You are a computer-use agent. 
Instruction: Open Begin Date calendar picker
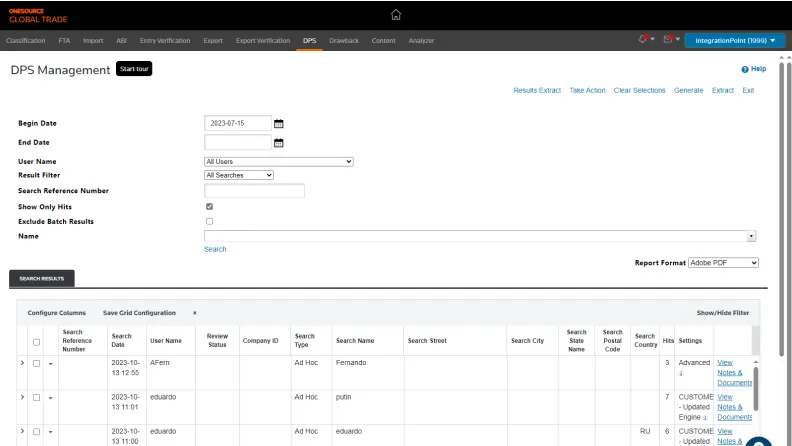click(x=279, y=124)
